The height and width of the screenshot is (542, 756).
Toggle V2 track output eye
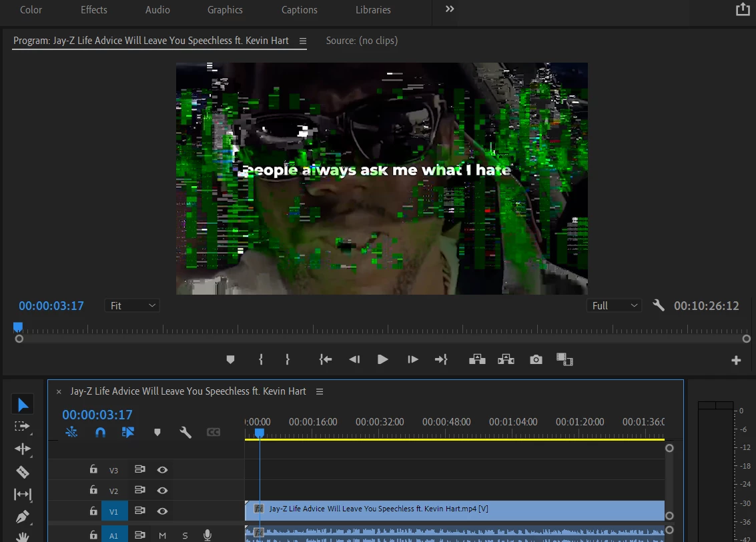163,491
